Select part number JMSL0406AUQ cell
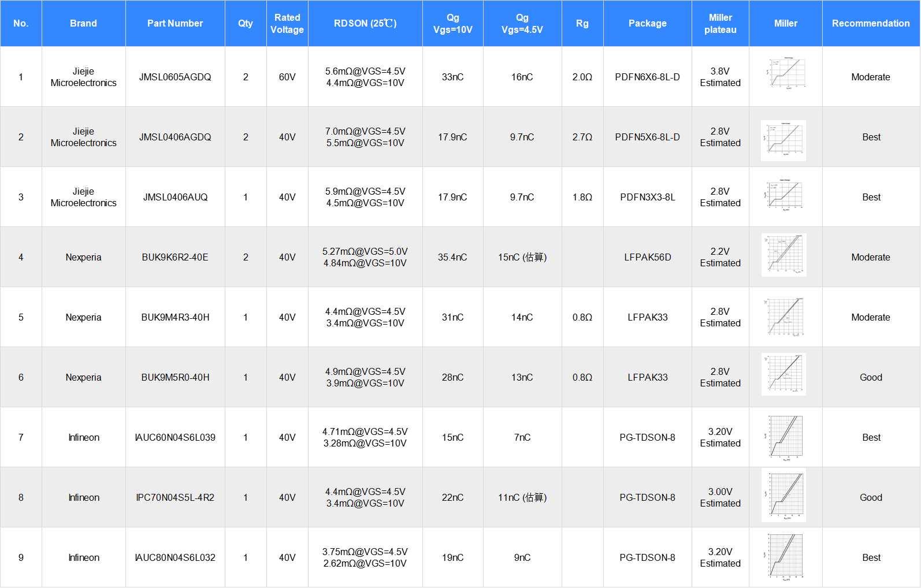The height and width of the screenshot is (588, 921). 175,197
